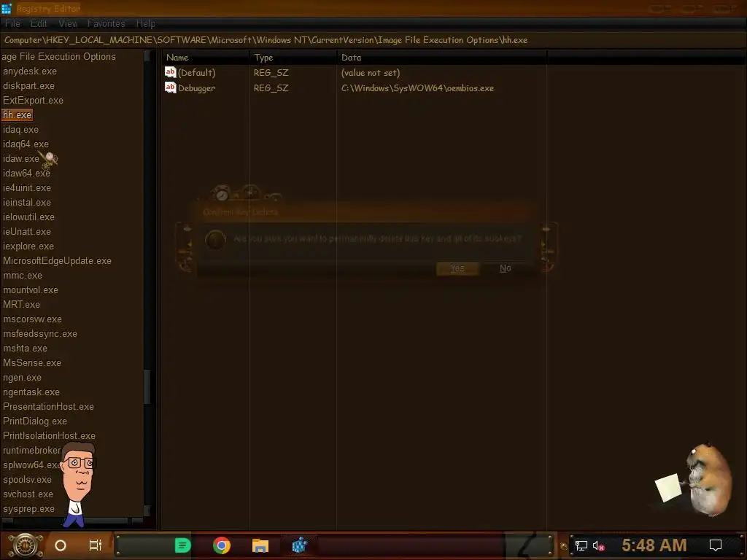Click the Type column header
The width and height of the screenshot is (747, 560).
coord(293,58)
